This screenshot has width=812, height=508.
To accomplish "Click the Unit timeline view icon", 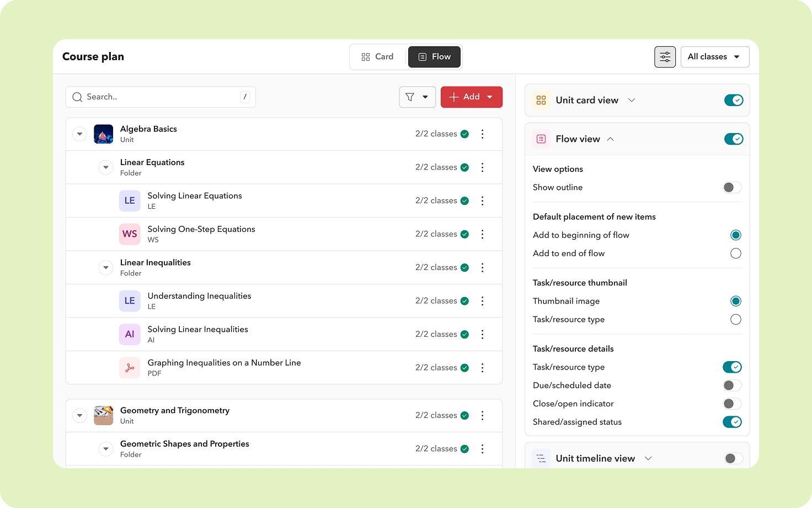I will [x=541, y=458].
